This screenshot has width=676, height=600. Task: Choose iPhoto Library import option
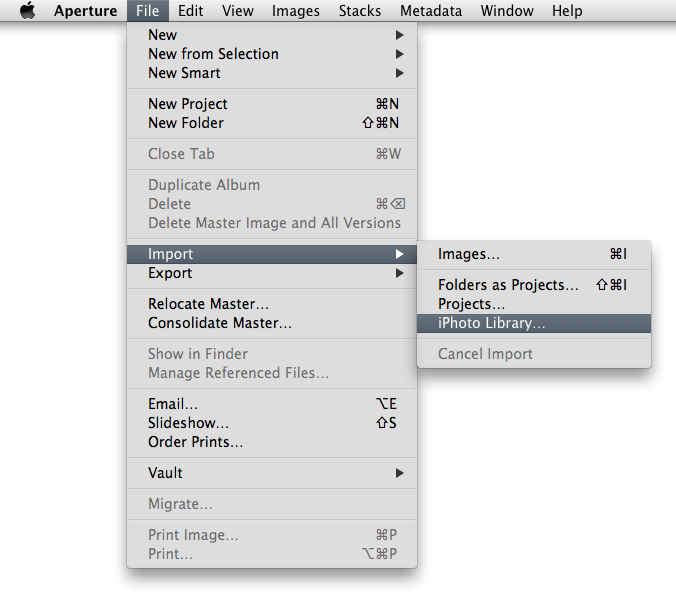tap(492, 323)
